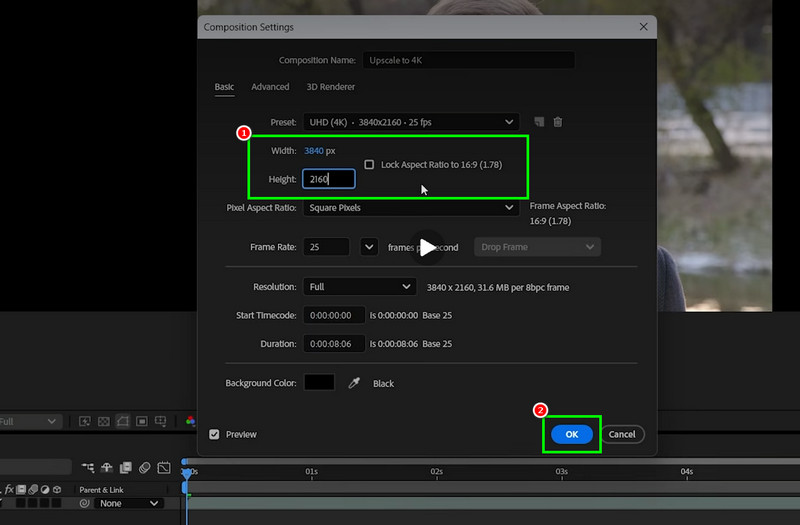Toggle the hide shy layers switch

107,467
